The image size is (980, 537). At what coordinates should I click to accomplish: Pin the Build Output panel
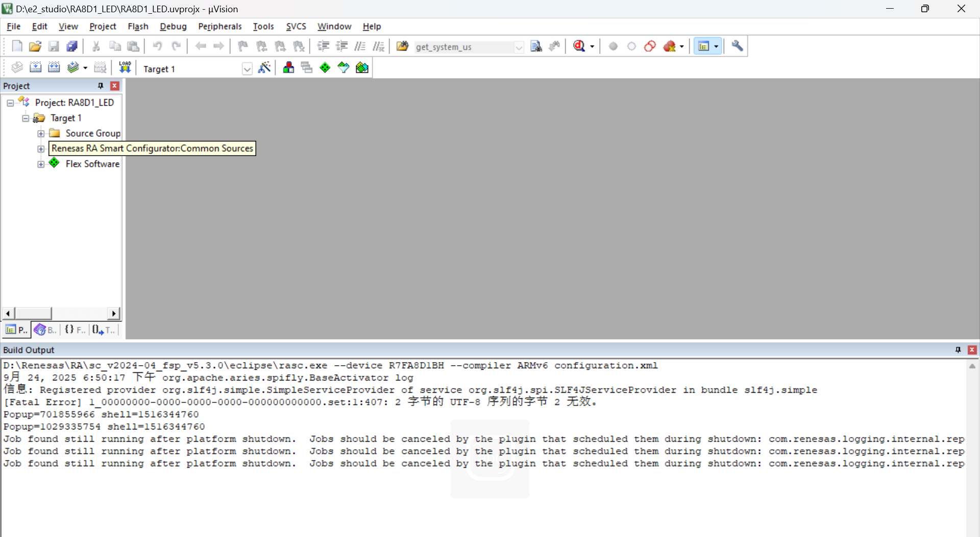[x=958, y=350]
